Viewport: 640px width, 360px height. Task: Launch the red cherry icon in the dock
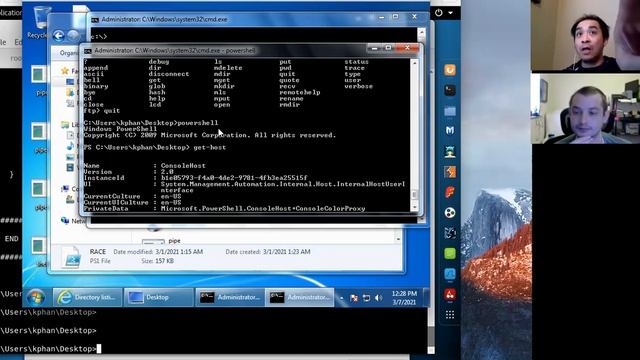[x=450, y=294]
